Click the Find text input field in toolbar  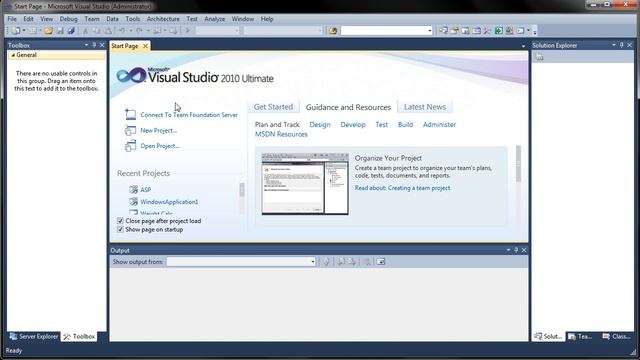click(383, 31)
